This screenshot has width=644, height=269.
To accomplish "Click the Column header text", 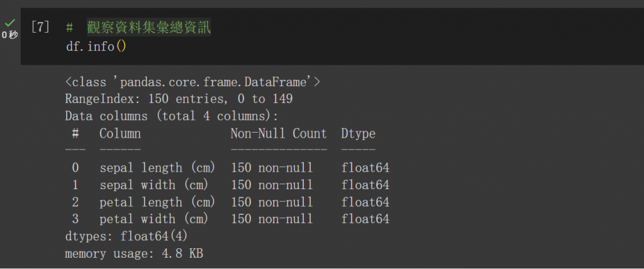I will click(x=120, y=133).
